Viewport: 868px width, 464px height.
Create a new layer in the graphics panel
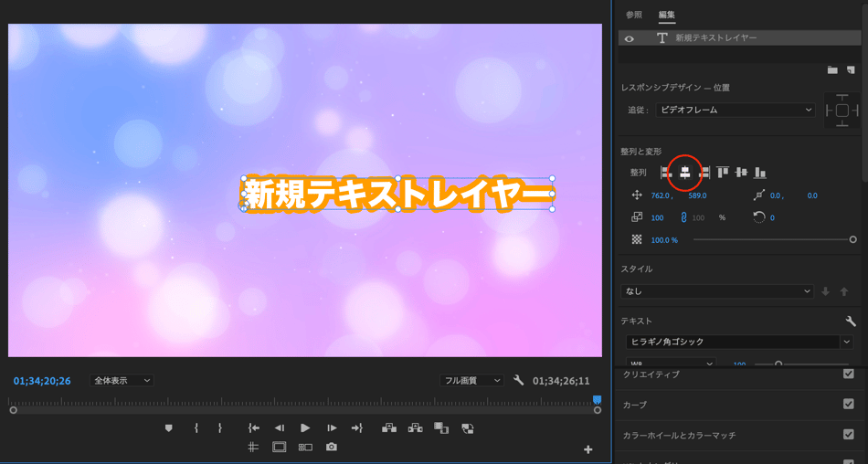click(x=851, y=69)
